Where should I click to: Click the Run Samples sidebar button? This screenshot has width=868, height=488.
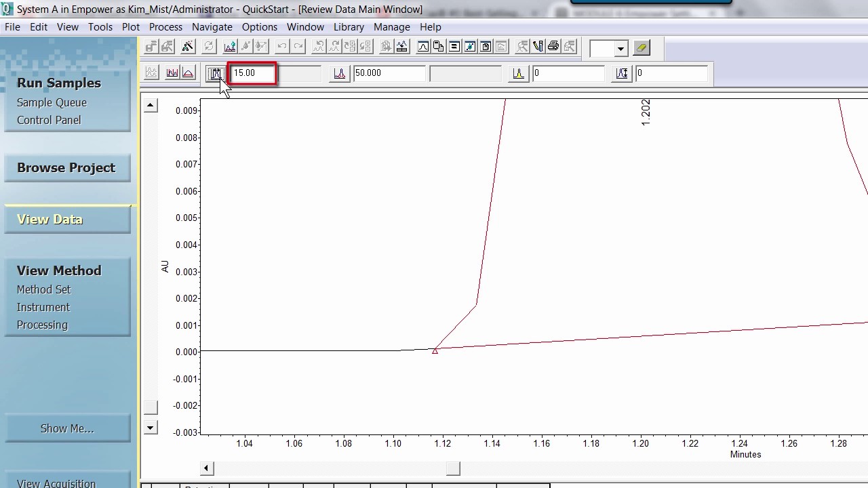[59, 83]
